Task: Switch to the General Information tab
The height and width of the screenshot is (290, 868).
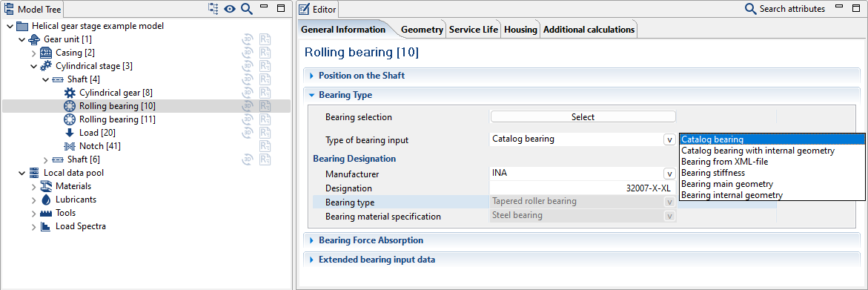Action: point(343,30)
